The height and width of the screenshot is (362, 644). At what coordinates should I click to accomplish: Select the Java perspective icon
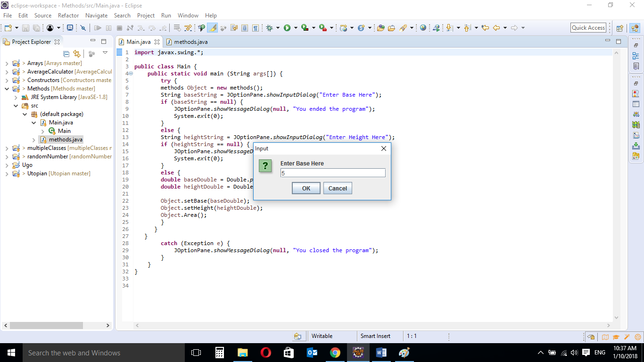coord(635,28)
